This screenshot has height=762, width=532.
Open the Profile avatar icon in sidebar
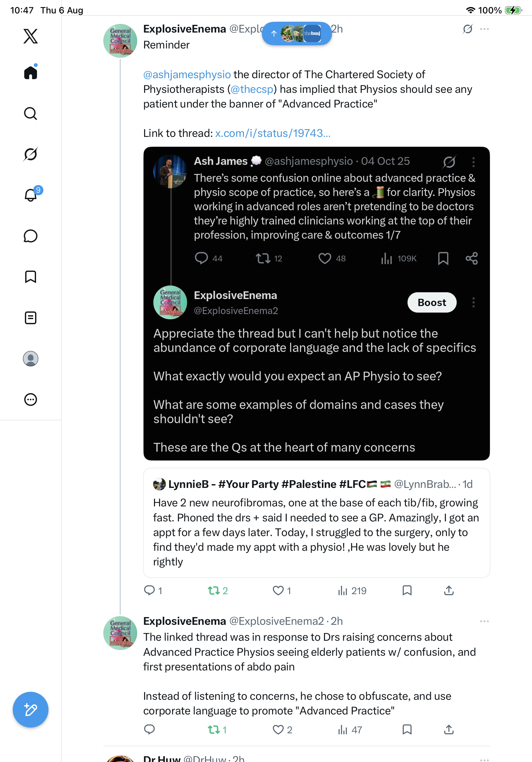click(31, 358)
